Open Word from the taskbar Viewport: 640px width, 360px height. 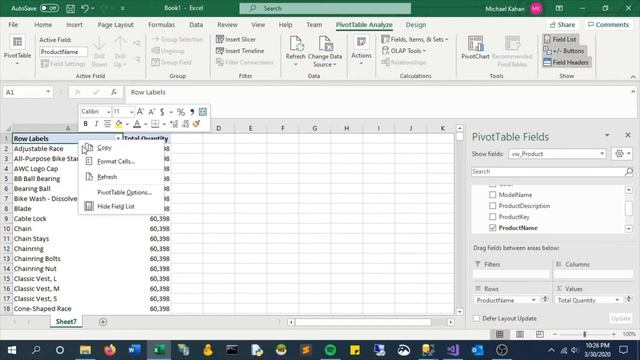coord(134,350)
